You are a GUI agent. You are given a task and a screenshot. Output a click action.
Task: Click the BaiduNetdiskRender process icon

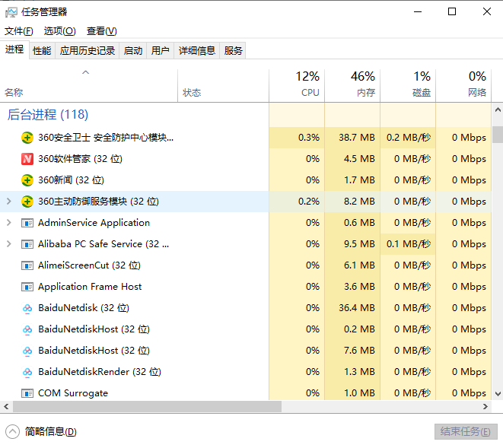[27, 372]
